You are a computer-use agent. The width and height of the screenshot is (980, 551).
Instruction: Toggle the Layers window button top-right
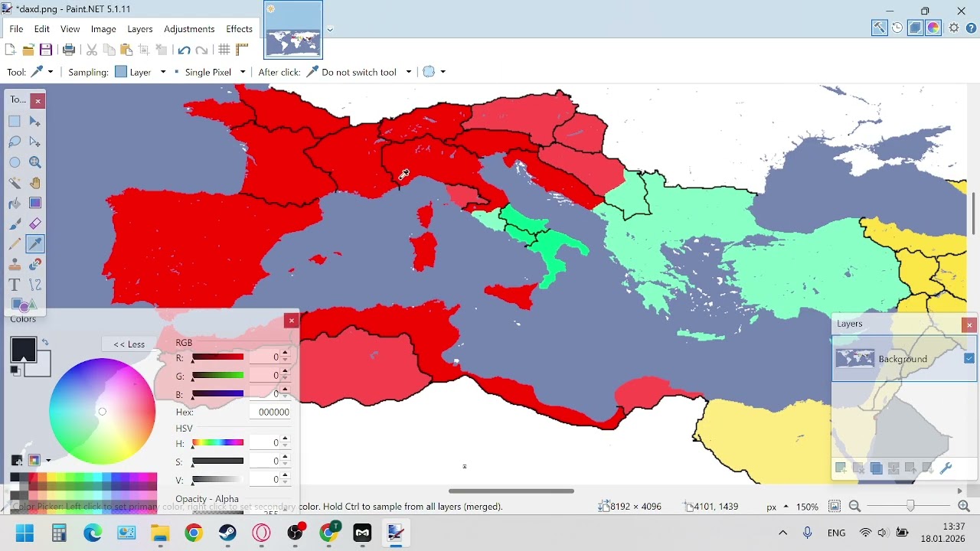point(915,28)
